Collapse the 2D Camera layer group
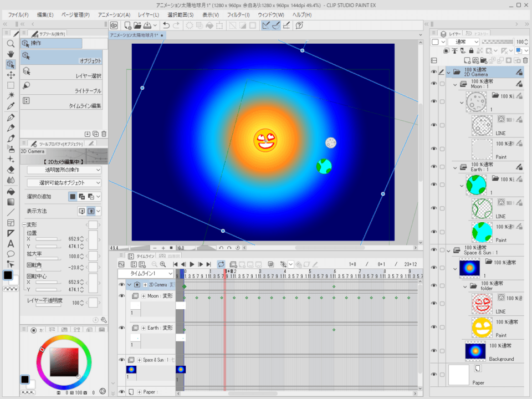The height and width of the screenshot is (399, 532). point(449,71)
